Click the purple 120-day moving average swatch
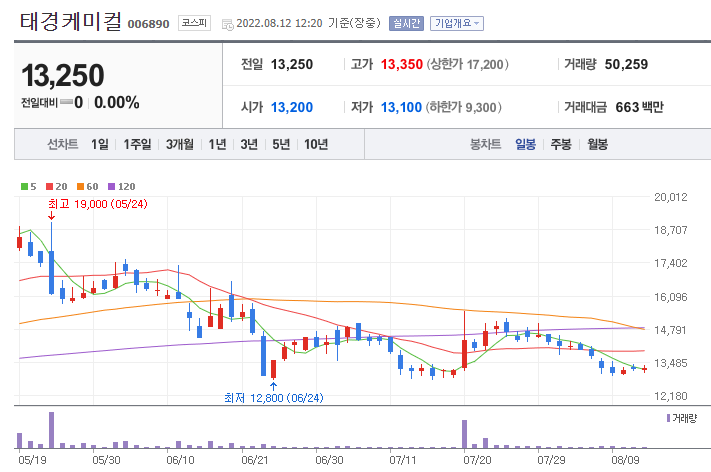Image resolution: width=711 pixels, height=472 pixels. (x=112, y=186)
